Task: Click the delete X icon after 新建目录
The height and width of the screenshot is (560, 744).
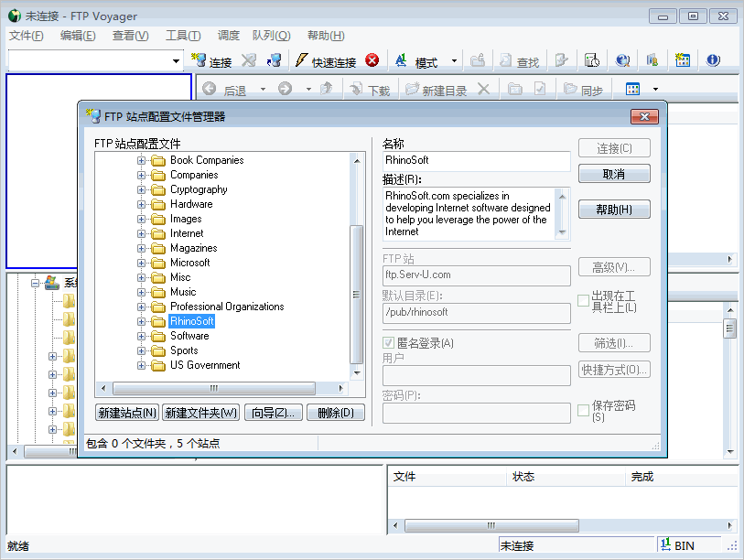Action: coord(483,89)
